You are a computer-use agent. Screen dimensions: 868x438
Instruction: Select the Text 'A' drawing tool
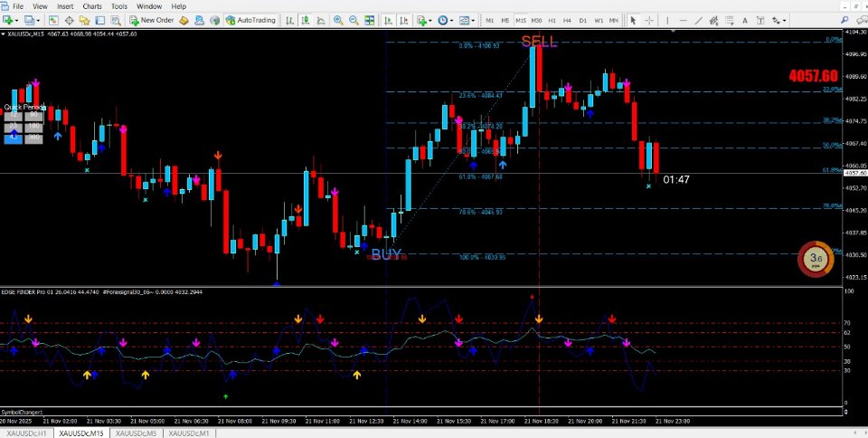click(x=746, y=21)
